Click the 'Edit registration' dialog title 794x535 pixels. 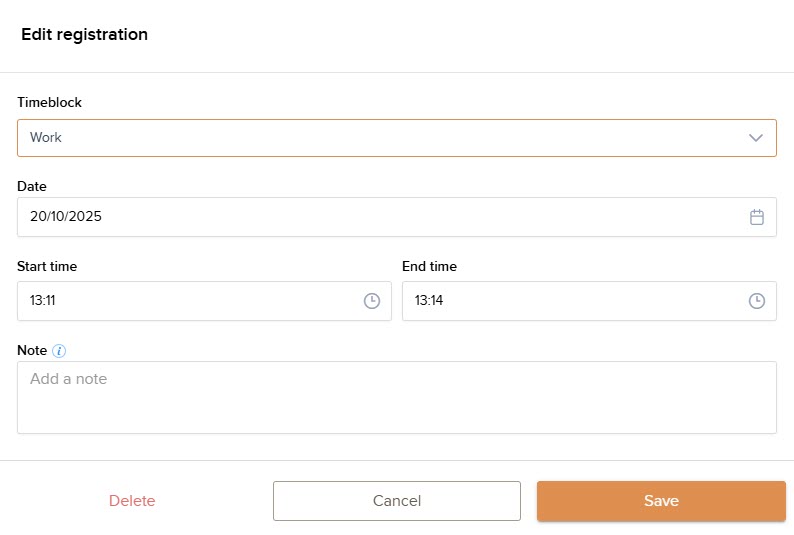point(84,35)
